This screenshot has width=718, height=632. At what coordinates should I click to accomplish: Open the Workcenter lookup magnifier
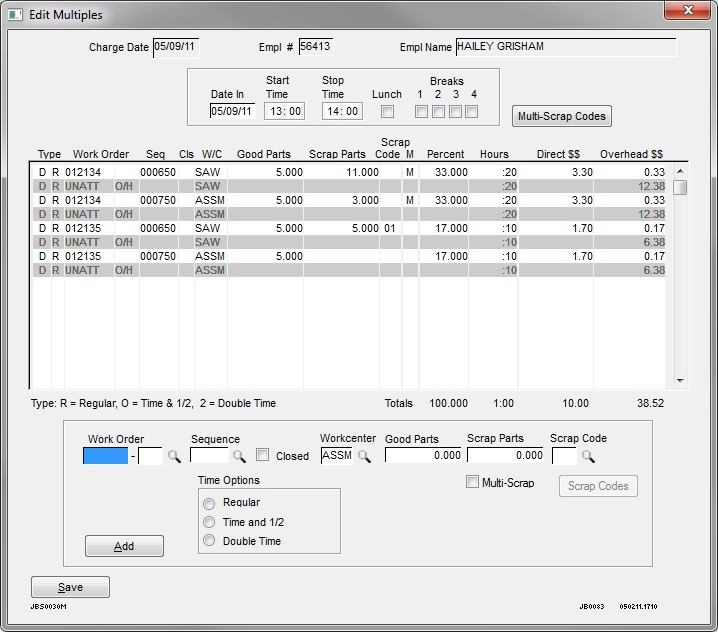click(x=364, y=456)
